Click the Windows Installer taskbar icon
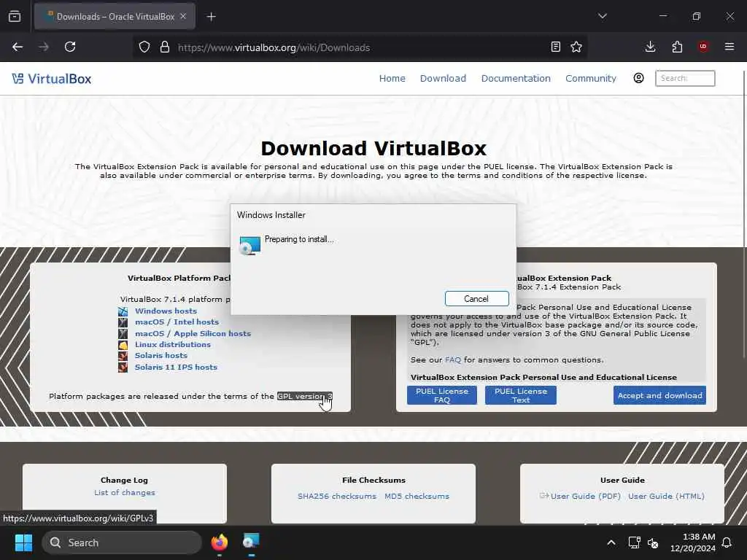The width and height of the screenshot is (747, 560). [x=251, y=542]
